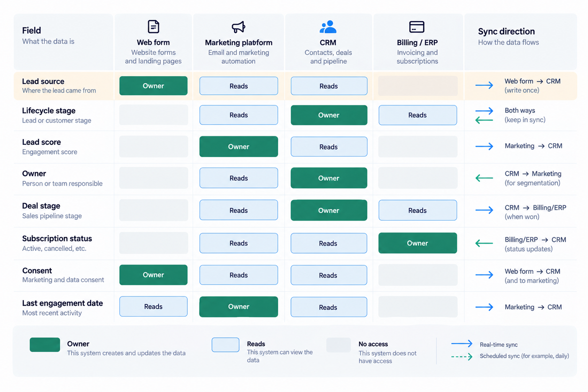Click the blue sync arrow in Lead source row
Screen dimensions: 588x392
pos(484,85)
